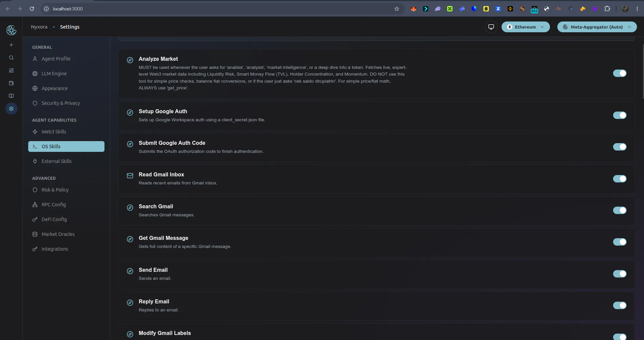Click the Send Email compass icon
Screen dimensions: 644x340
tap(130, 271)
